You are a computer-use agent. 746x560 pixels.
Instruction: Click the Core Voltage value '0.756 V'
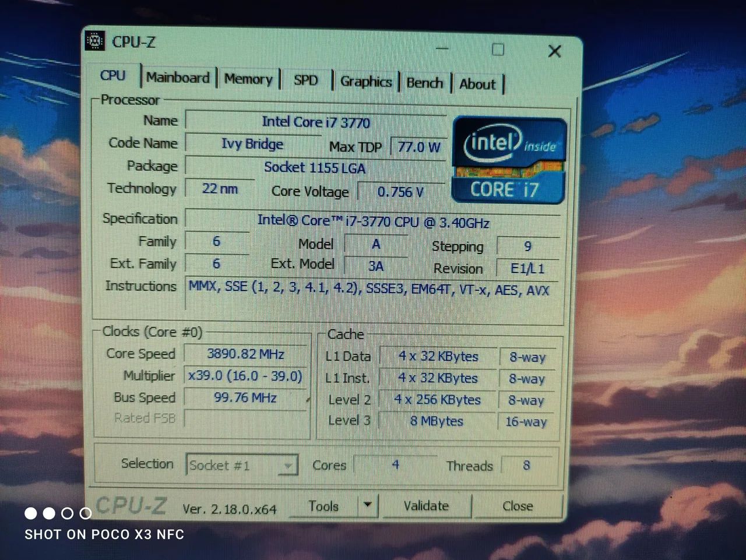[400, 192]
